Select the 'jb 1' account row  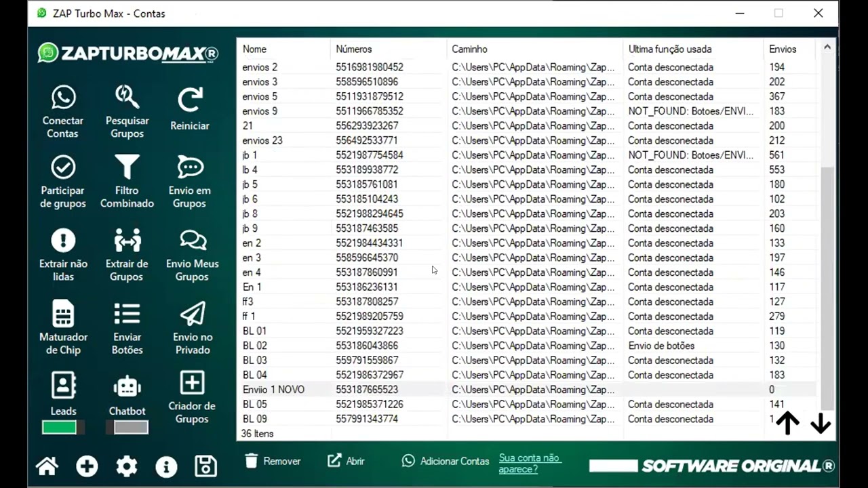[x=528, y=155]
